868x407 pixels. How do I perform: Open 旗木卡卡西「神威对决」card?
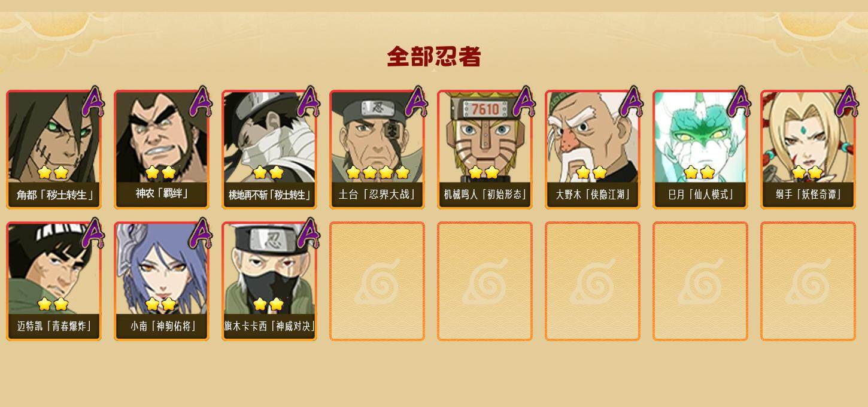pos(269,281)
